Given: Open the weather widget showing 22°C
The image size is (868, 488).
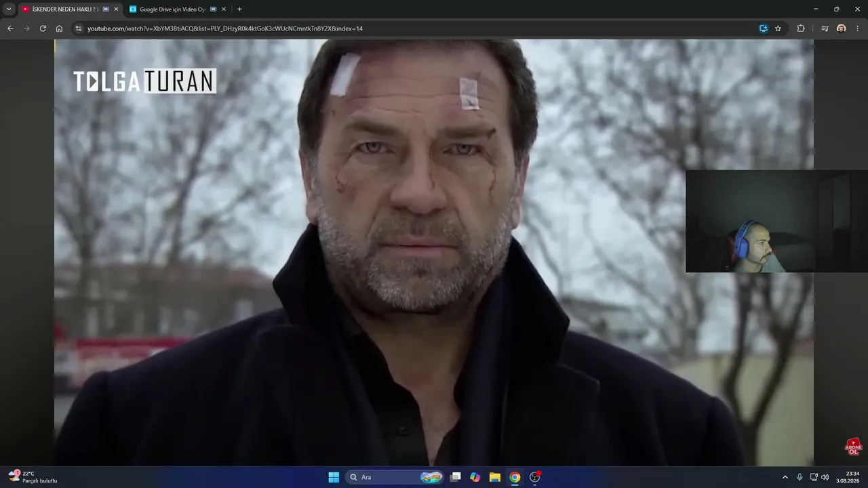Looking at the screenshot, I should (x=33, y=477).
